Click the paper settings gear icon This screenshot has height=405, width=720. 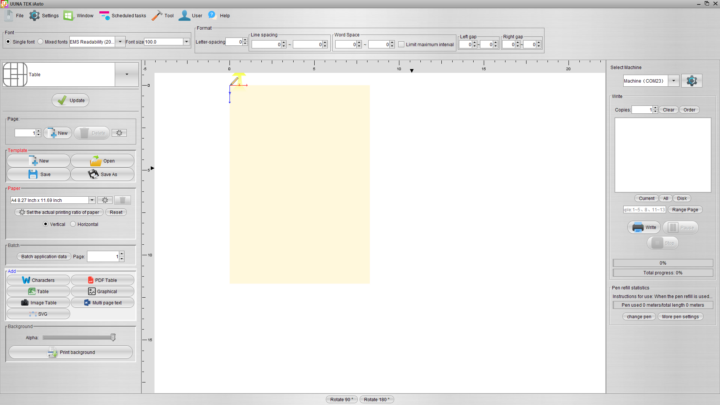[x=105, y=200]
